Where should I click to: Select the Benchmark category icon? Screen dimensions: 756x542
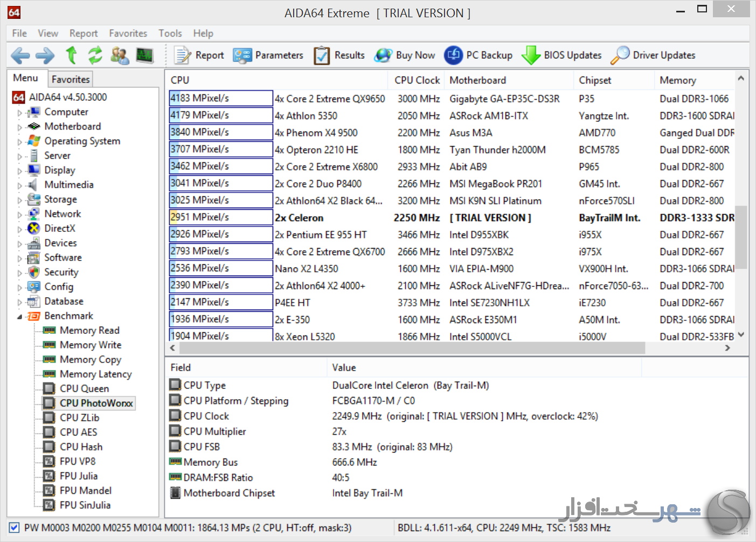(34, 316)
